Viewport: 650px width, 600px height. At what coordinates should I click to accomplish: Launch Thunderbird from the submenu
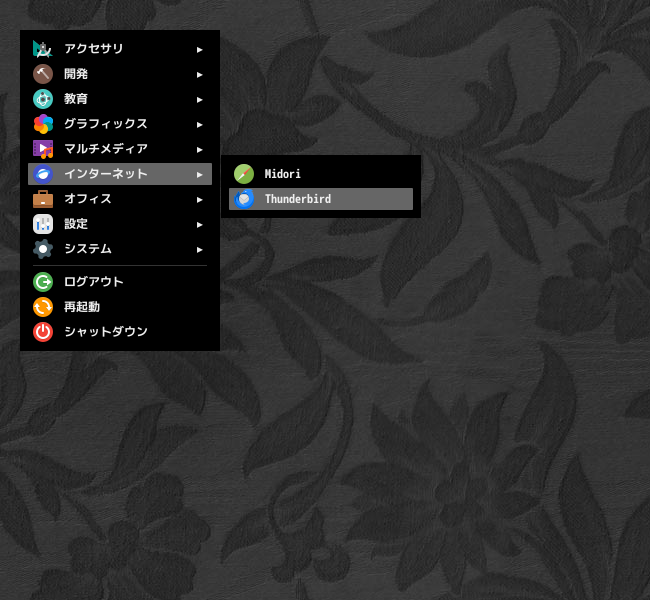click(x=321, y=199)
